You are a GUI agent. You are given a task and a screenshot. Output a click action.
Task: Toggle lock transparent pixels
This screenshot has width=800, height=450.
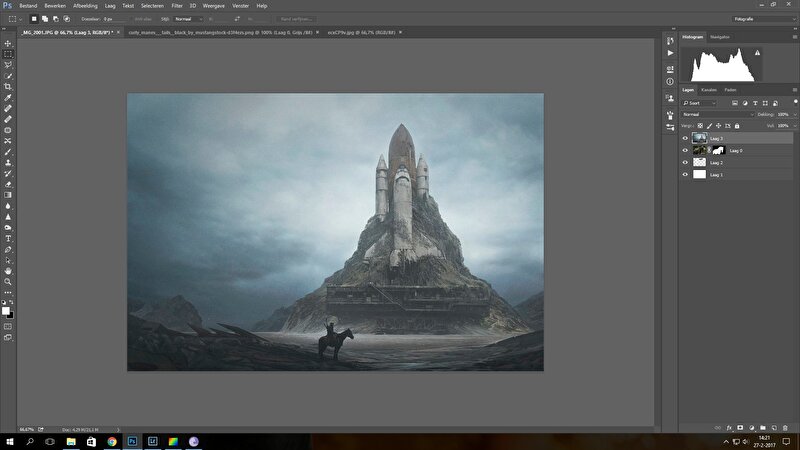701,126
